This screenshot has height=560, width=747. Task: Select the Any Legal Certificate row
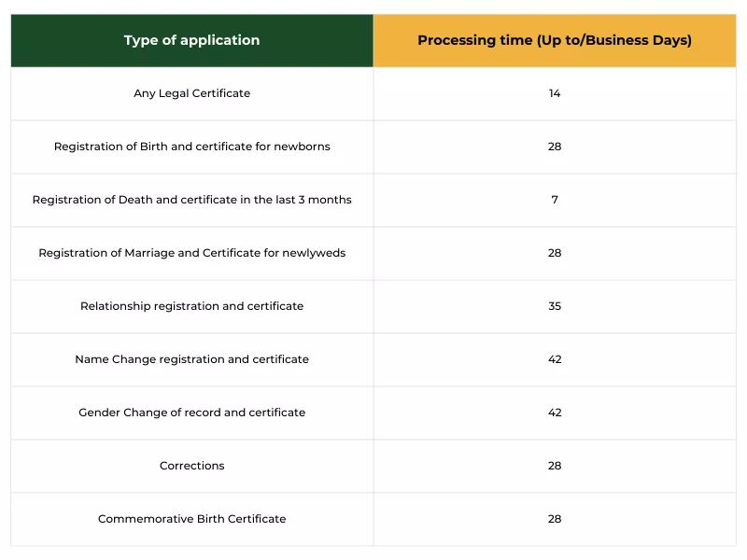(x=191, y=93)
